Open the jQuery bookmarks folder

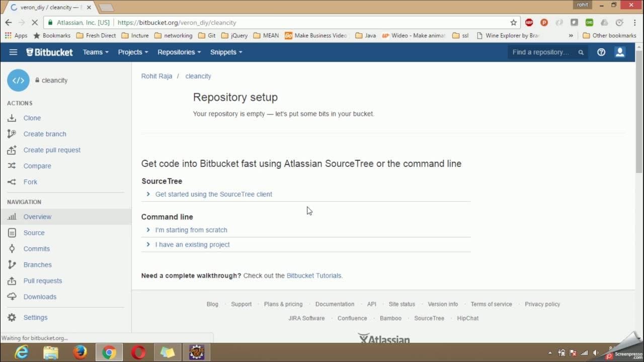pos(234,36)
